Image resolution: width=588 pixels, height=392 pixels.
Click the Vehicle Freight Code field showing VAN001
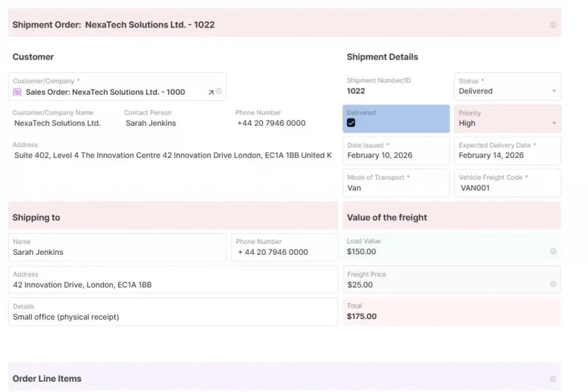click(507, 187)
